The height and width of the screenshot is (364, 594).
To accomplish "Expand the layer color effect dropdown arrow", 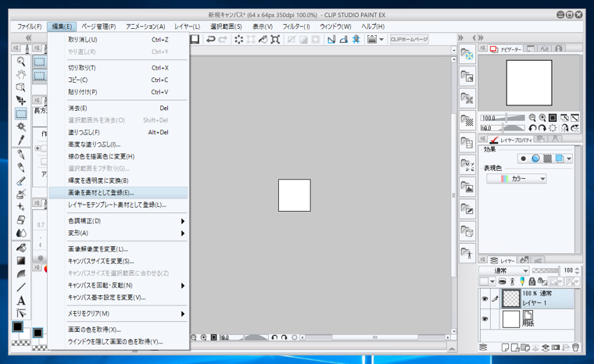I will pos(569,159).
